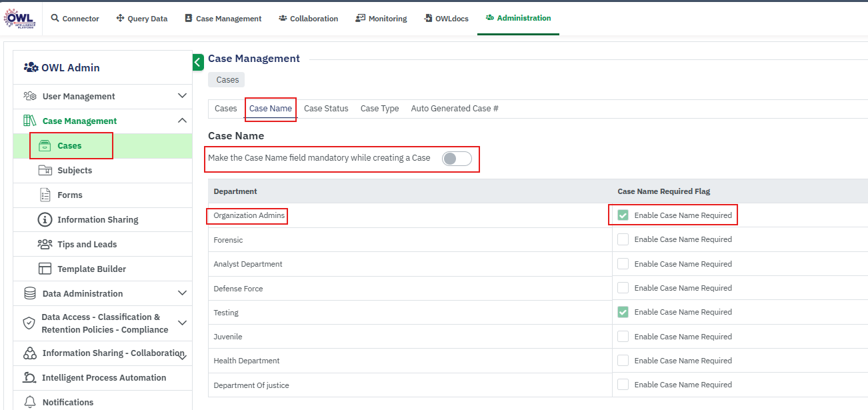This screenshot has width=868, height=410.
Task: Click the Tips and Leads people icon
Action: pyautogui.click(x=45, y=244)
